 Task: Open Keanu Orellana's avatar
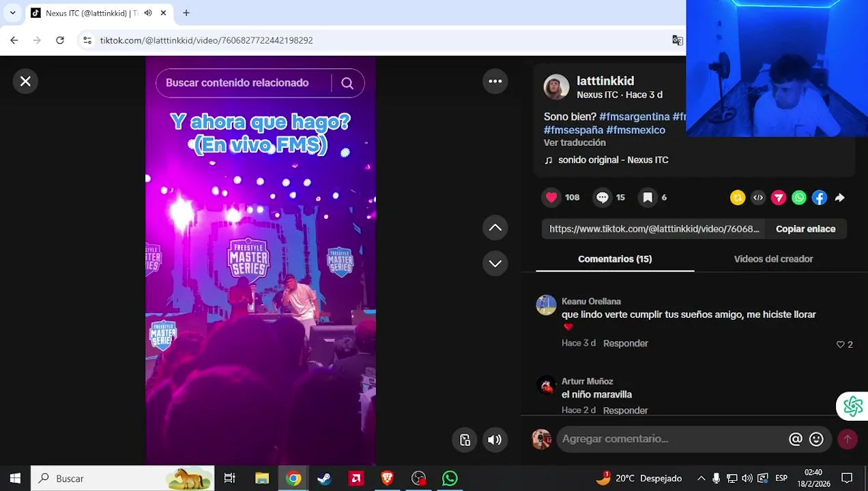point(546,305)
